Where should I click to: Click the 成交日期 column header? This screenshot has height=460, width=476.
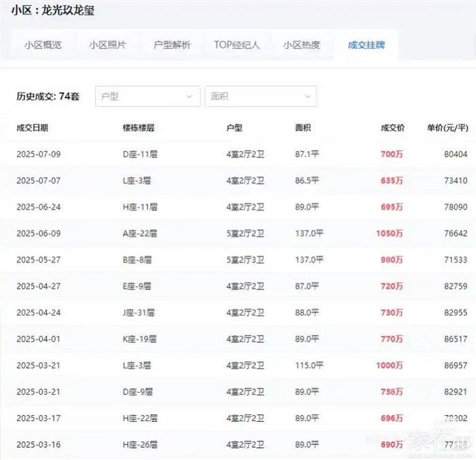click(x=32, y=128)
